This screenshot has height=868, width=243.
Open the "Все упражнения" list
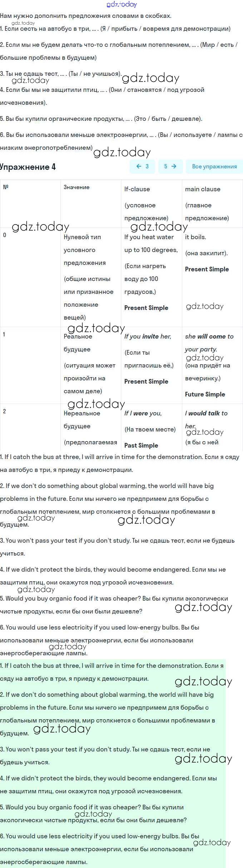[x=214, y=166]
